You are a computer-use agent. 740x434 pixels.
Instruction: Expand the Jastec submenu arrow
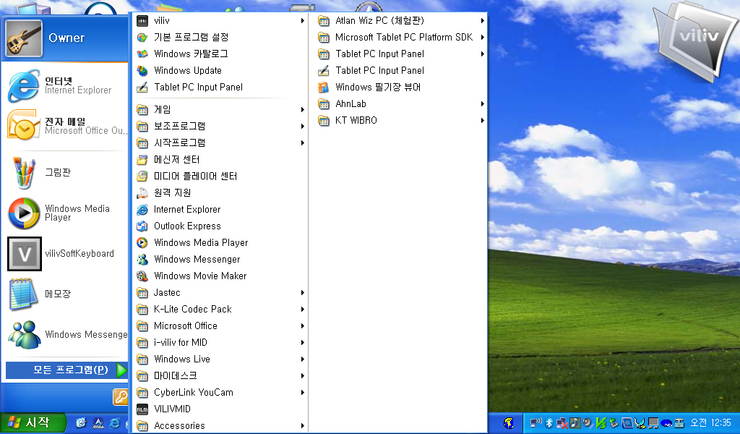pos(302,293)
